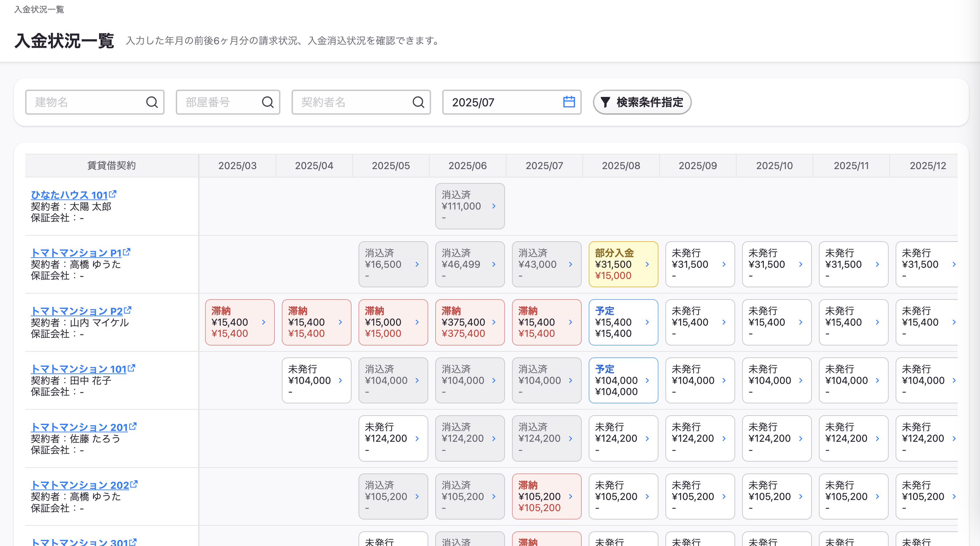This screenshot has width=980, height=546.
Task: Open トマトマンション 201 未発行 card for 2025/05
Action: [393, 438]
